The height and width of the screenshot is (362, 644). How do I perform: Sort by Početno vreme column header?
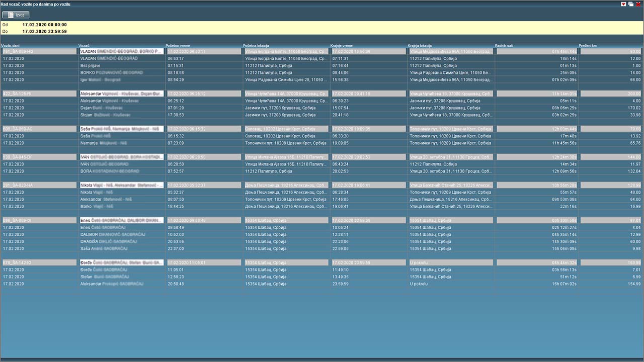(x=178, y=46)
